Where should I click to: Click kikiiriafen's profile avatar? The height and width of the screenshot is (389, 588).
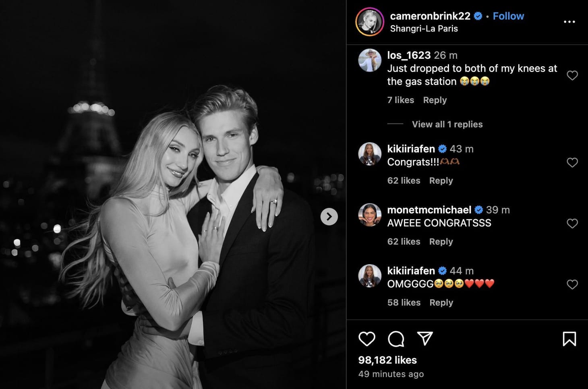point(369,153)
